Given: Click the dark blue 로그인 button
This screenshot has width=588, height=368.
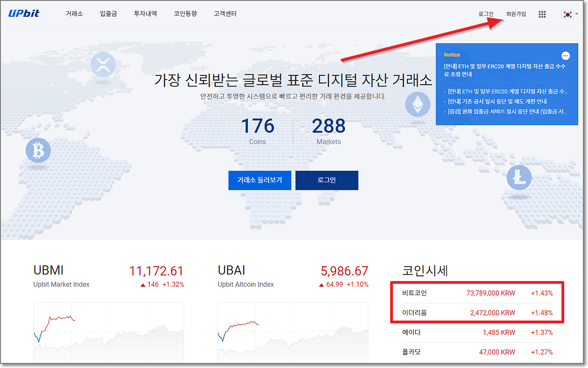Looking at the screenshot, I should (327, 180).
